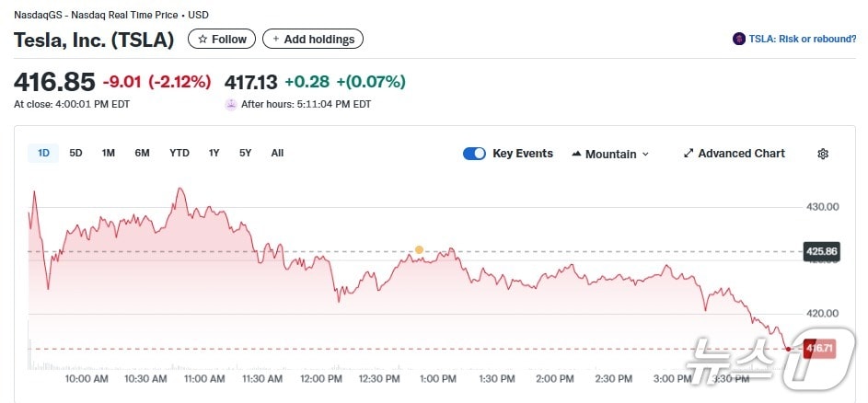Click the after hours moon icon
Viewport: 868px width, 403px height.
[x=231, y=104]
